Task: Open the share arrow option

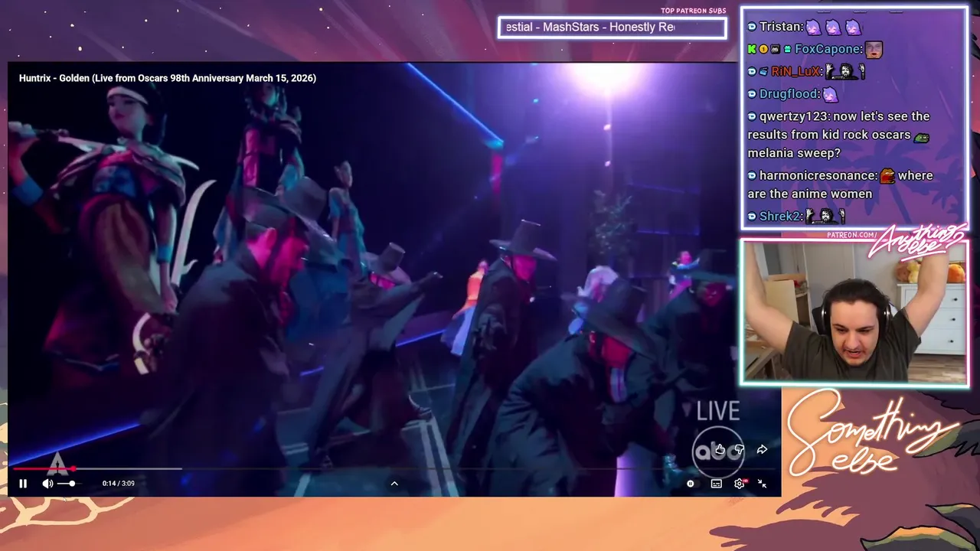Action: pos(762,450)
